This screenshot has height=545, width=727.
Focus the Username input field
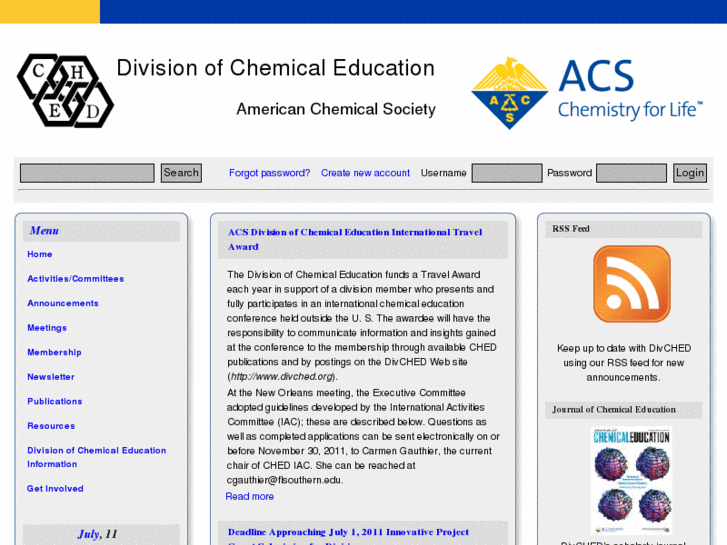[506, 173]
